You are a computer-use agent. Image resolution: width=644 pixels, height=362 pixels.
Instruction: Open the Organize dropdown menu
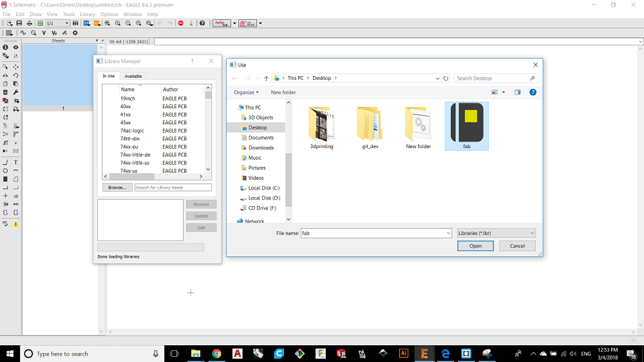point(246,93)
